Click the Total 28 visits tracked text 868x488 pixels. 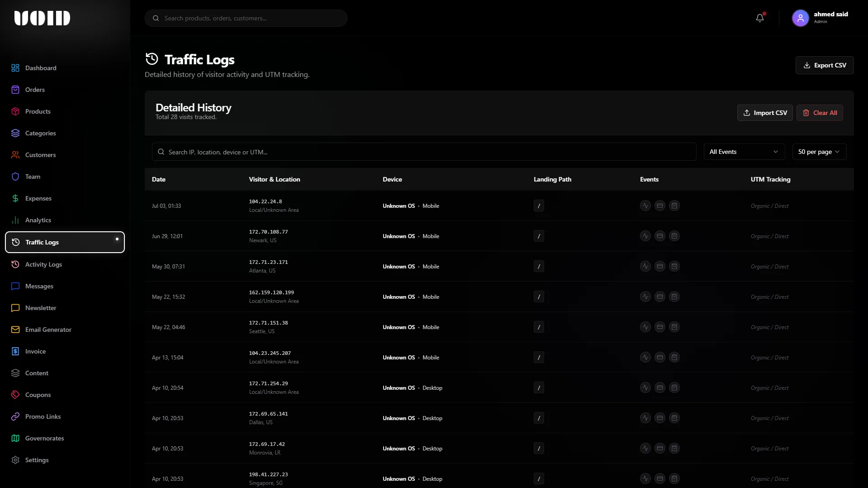(x=186, y=117)
